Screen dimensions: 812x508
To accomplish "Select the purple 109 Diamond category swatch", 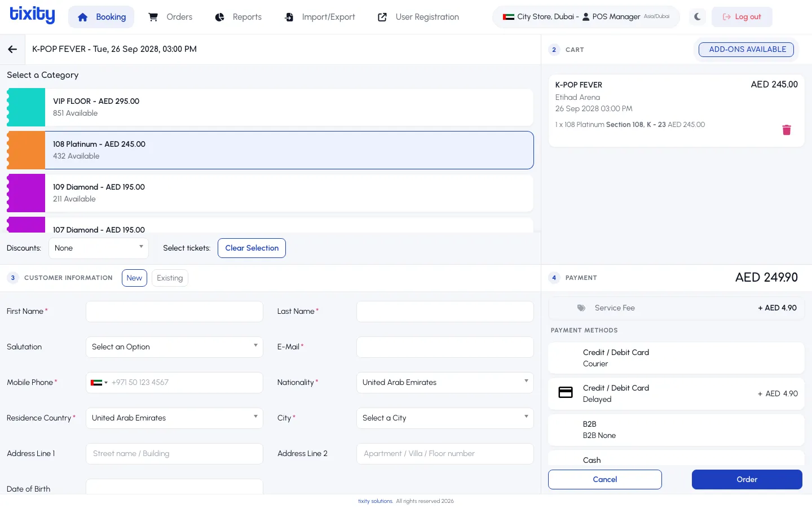I will pos(26,193).
